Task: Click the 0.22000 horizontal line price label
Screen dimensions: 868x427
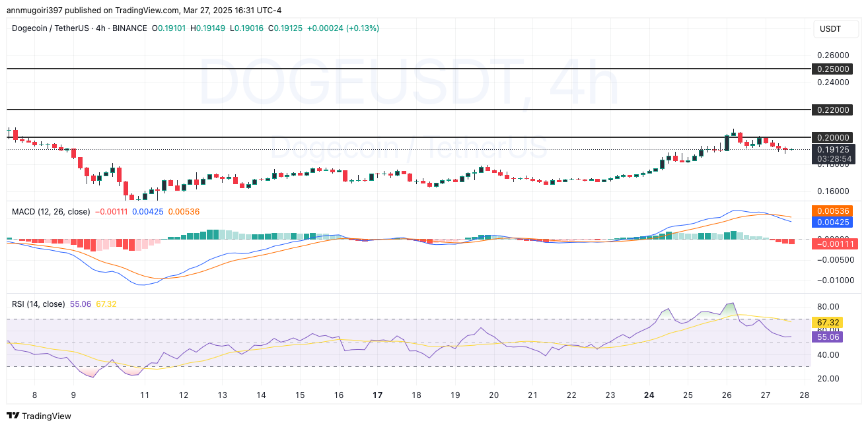Action: (x=831, y=110)
